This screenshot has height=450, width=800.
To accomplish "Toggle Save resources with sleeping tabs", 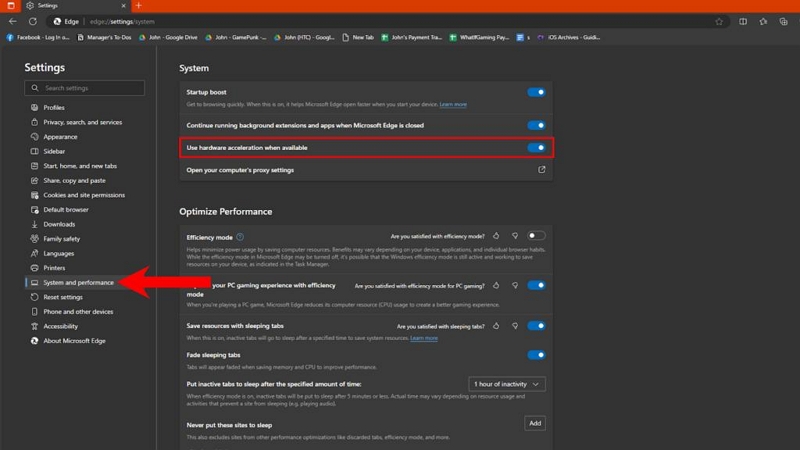I will tap(536, 326).
